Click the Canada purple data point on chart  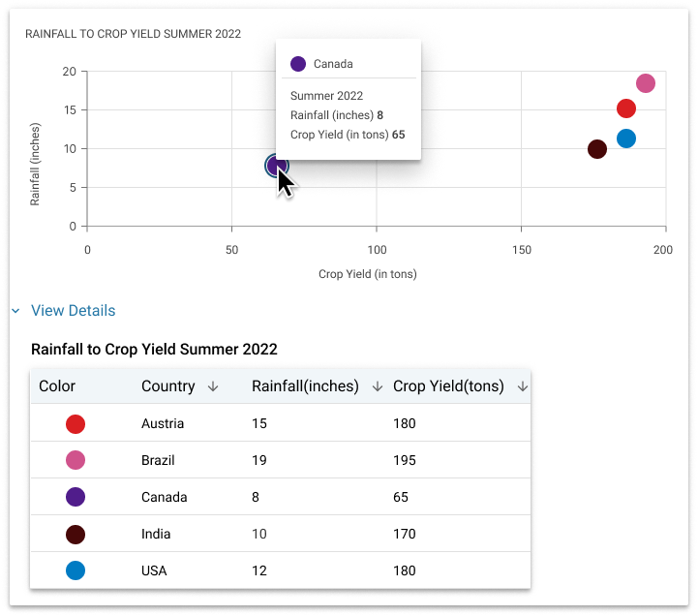point(277,166)
